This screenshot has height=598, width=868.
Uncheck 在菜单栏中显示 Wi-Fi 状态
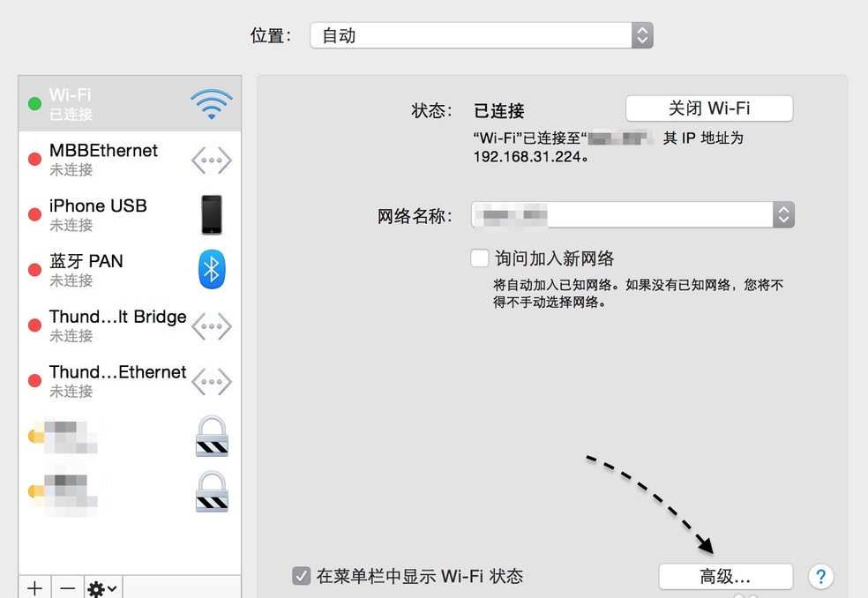(301, 574)
